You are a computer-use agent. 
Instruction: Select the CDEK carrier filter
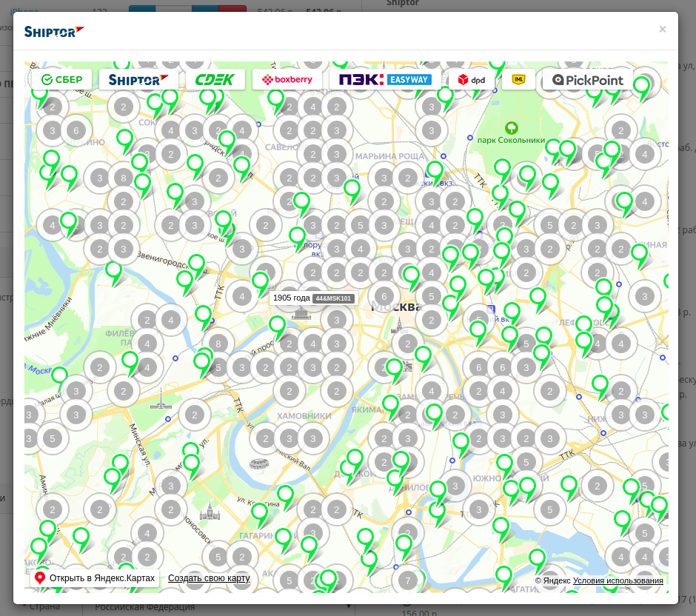click(215, 79)
